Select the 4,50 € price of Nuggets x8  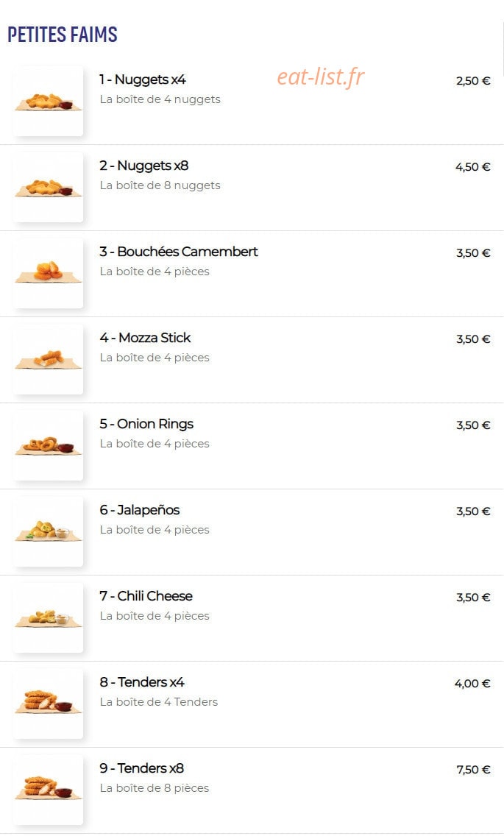[x=473, y=167]
